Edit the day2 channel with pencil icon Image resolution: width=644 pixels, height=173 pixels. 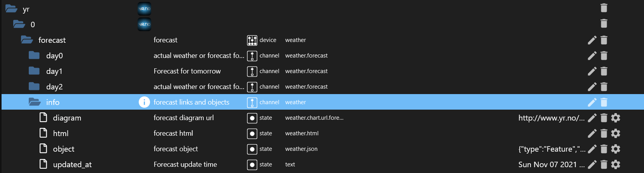pos(592,87)
